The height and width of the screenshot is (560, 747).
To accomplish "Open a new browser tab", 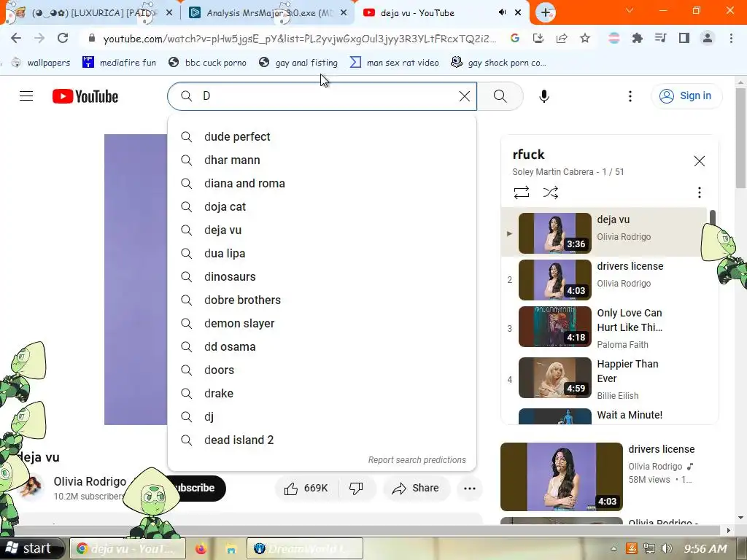I will 546,13.
